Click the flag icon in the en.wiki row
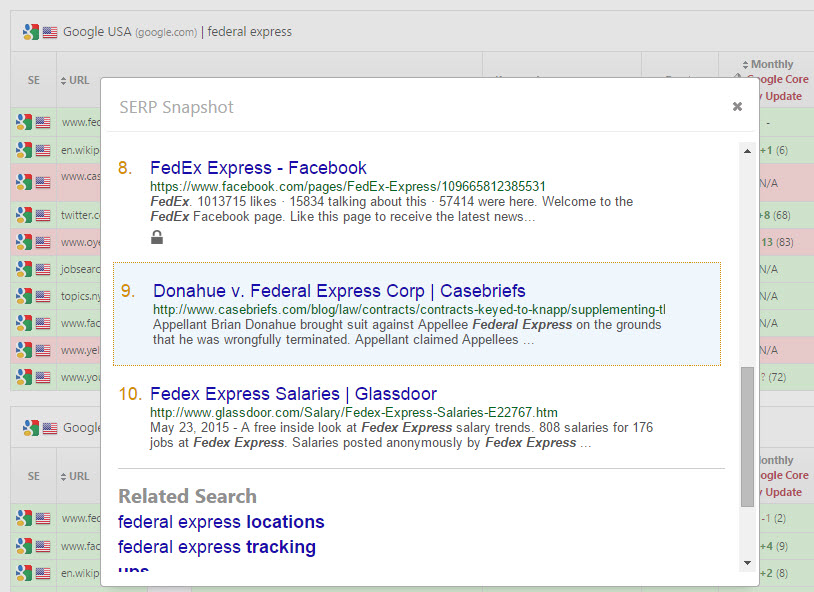This screenshot has width=814, height=592. click(43, 150)
